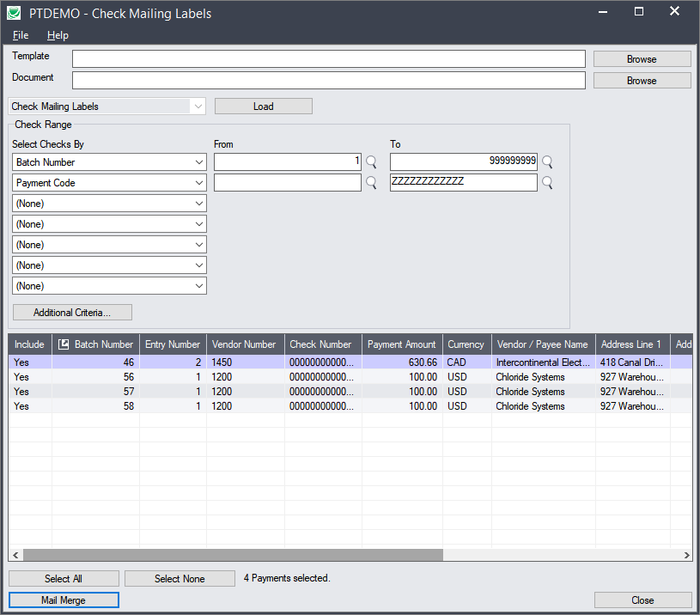Click '418 Canal Dri...' address cell

(x=633, y=362)
